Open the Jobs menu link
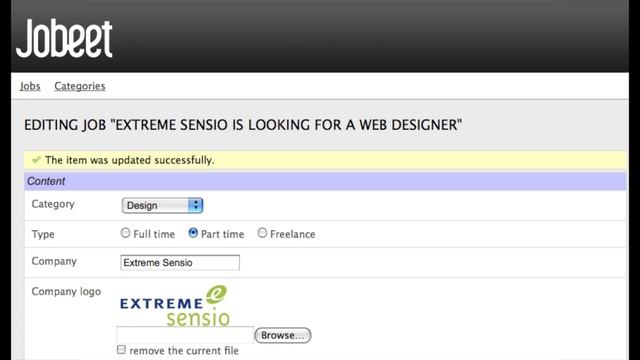Screen dimensions: 640x360 pyautogui.click(x=30, y=86)
